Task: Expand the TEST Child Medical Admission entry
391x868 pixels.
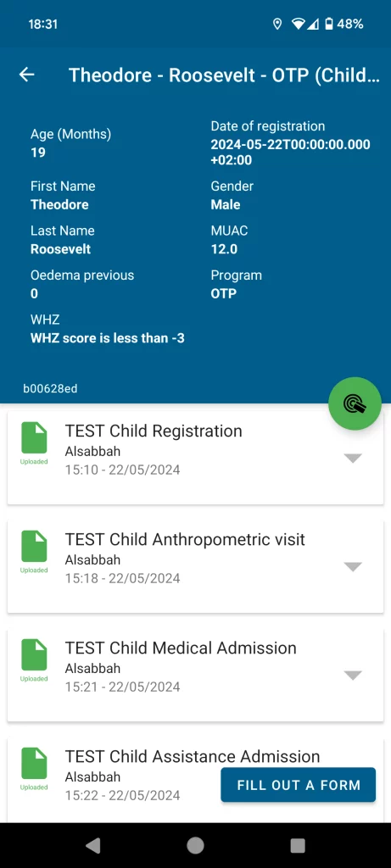Action: click(x=353, y=675)
